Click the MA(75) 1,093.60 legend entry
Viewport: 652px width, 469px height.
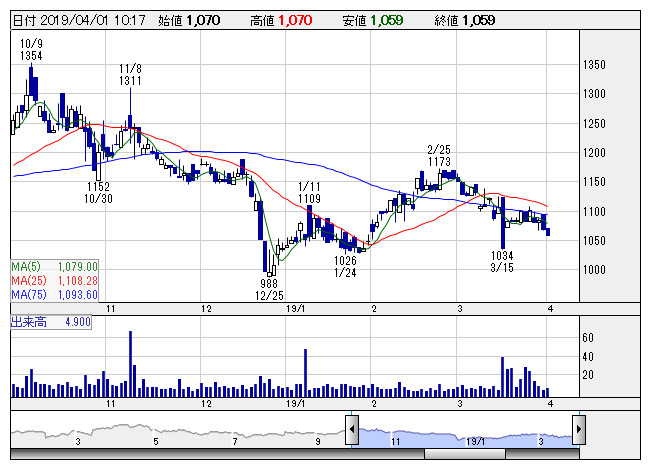[54, 295]
